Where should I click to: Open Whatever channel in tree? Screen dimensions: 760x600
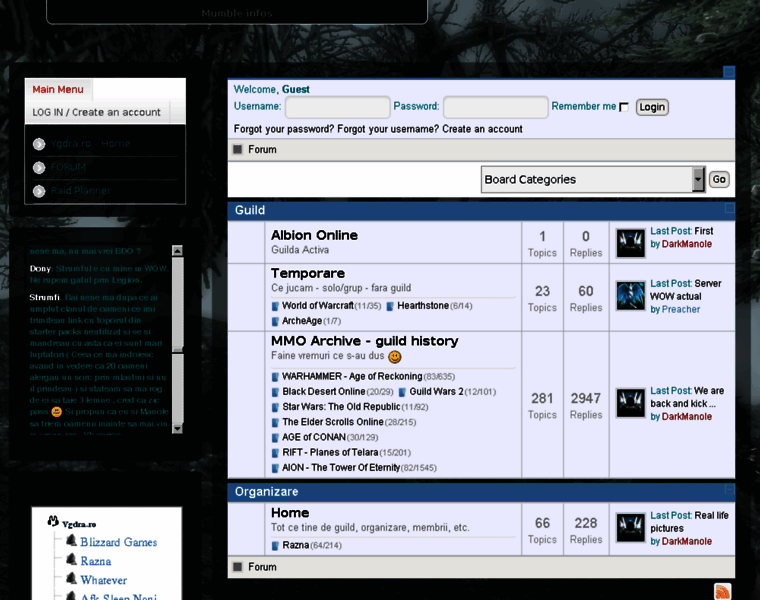(x=104, y=580)
